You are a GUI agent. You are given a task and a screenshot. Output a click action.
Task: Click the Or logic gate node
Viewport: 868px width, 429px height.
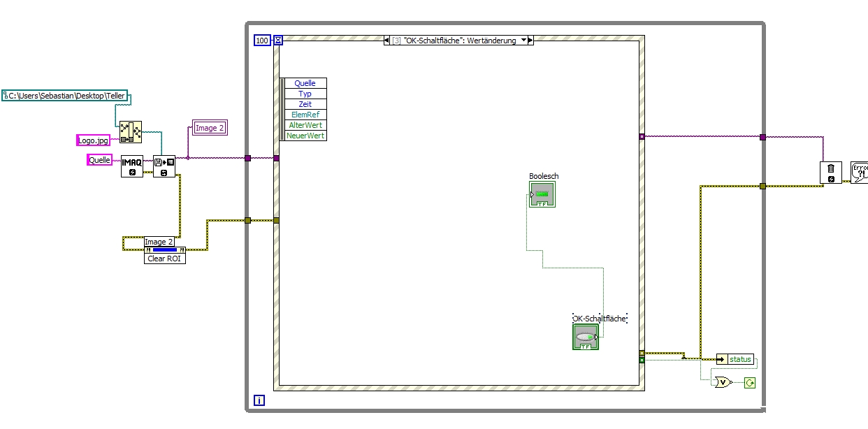(722, 382)
